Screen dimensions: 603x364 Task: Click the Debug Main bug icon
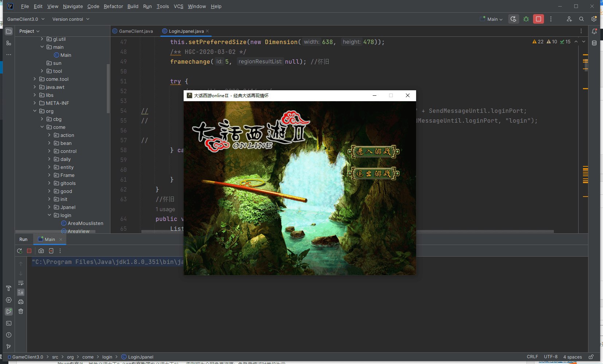(x=526, y=19)
